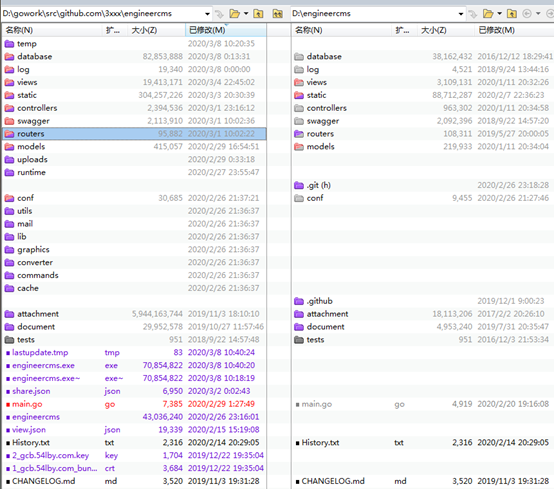This screenshot has width=554, height=489.
Task: Open dropdown arrow beside right browse folder
Action: (x=499, y=14)
